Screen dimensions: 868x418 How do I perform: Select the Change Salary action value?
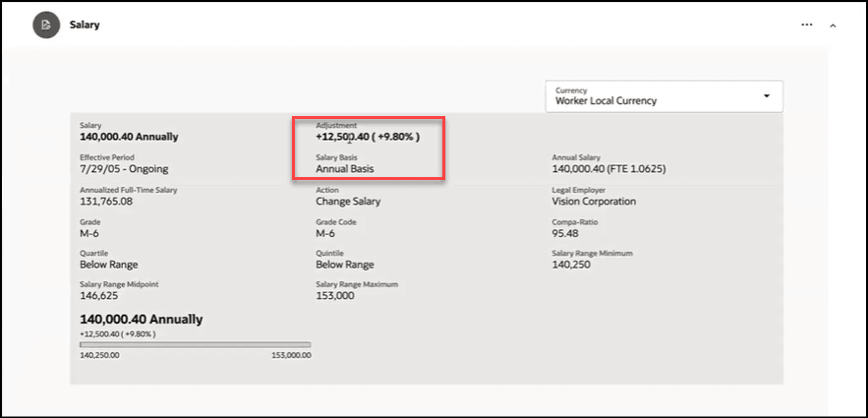pos(348,201)
